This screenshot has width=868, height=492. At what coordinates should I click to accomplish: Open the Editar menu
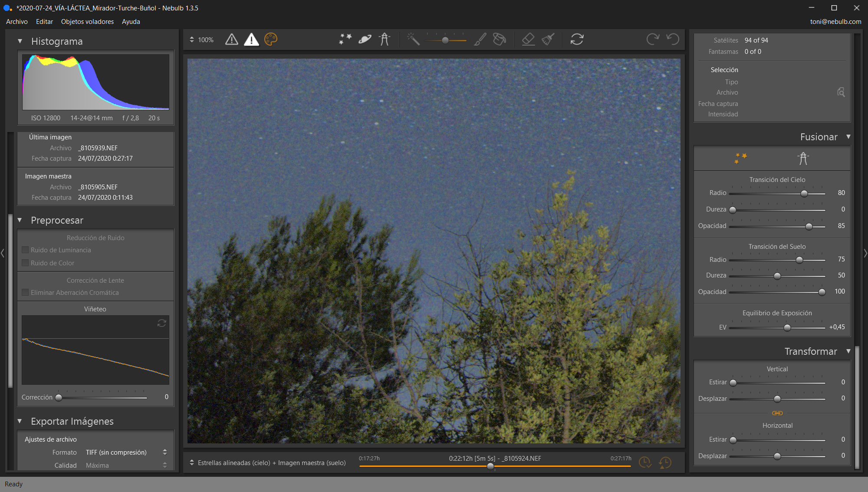tap(44, 21)
